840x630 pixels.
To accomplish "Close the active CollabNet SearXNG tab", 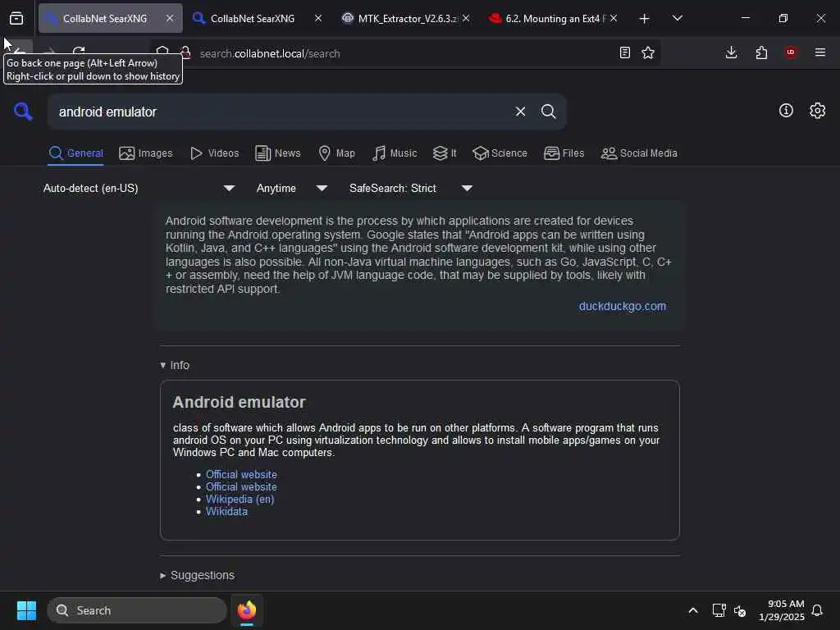I will (x=170, y=18).
